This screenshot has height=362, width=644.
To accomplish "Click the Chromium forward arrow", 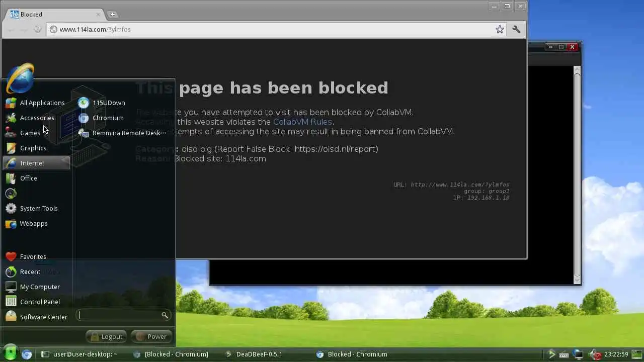I will click(x=24, y=29).
